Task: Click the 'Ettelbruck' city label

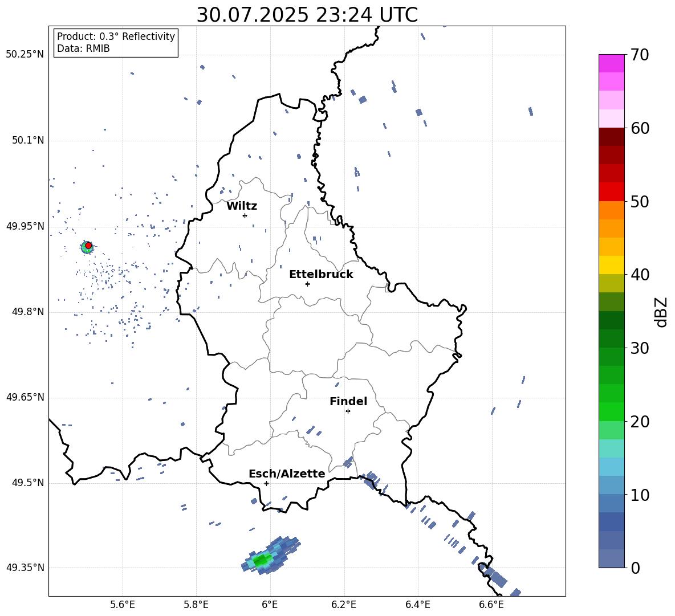Action: (x=321, y=275)
